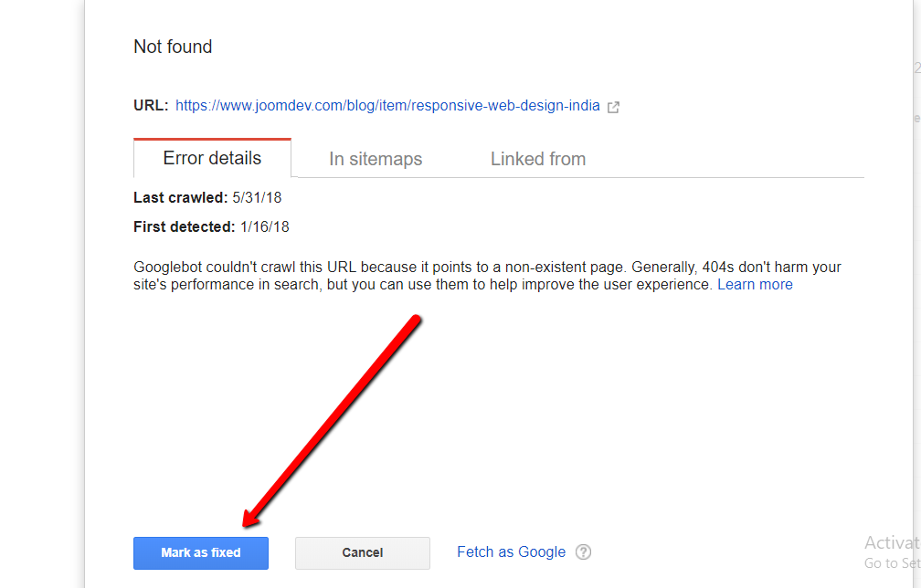The image size is (921, 588).
Task: Click the red arrow annotation
Action: coord(333,421)
